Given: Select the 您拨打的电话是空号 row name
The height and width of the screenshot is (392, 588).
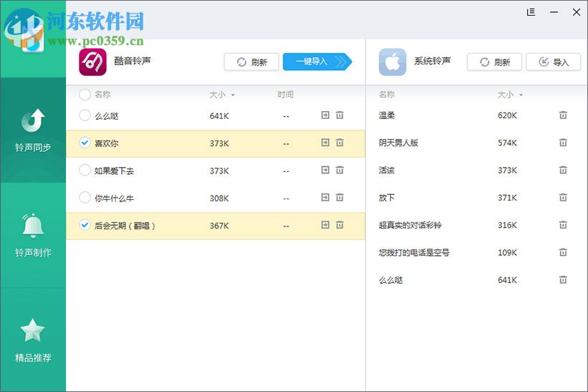Looking at the screenshot, I should pyautogui.click(x=414, y=252).
